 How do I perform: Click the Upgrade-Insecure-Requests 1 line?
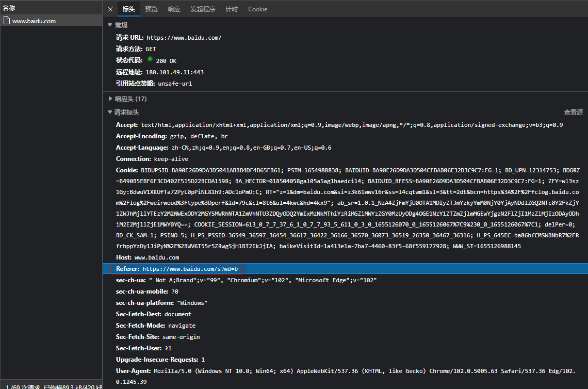(x=160, y=360)
